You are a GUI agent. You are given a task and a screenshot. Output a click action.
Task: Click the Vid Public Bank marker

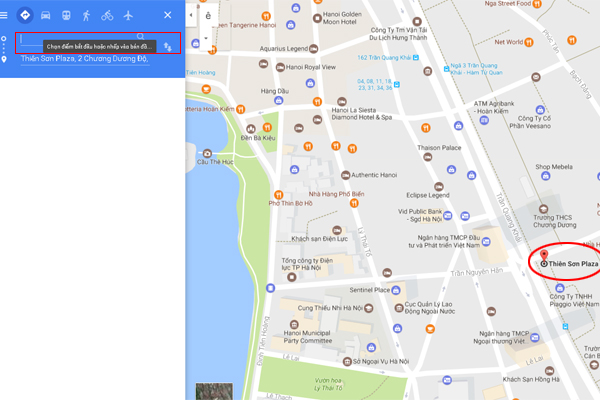point(447,216)
